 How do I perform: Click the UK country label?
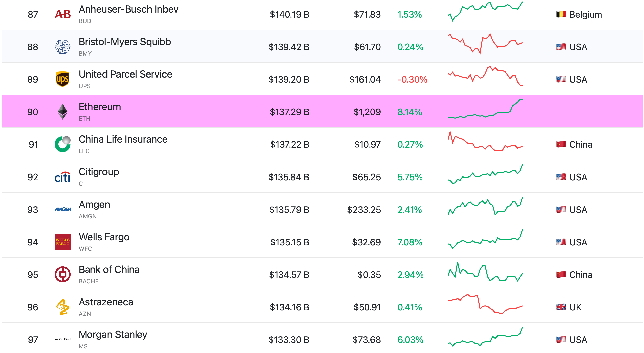click(x=575, y=307)
